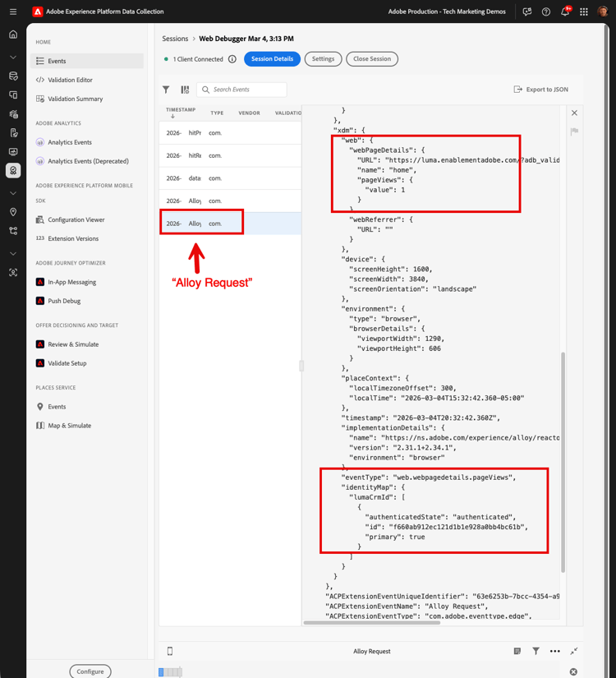Open the hamburger navigation menu
This screenshot has width=616, height=678.
[13, 12]
